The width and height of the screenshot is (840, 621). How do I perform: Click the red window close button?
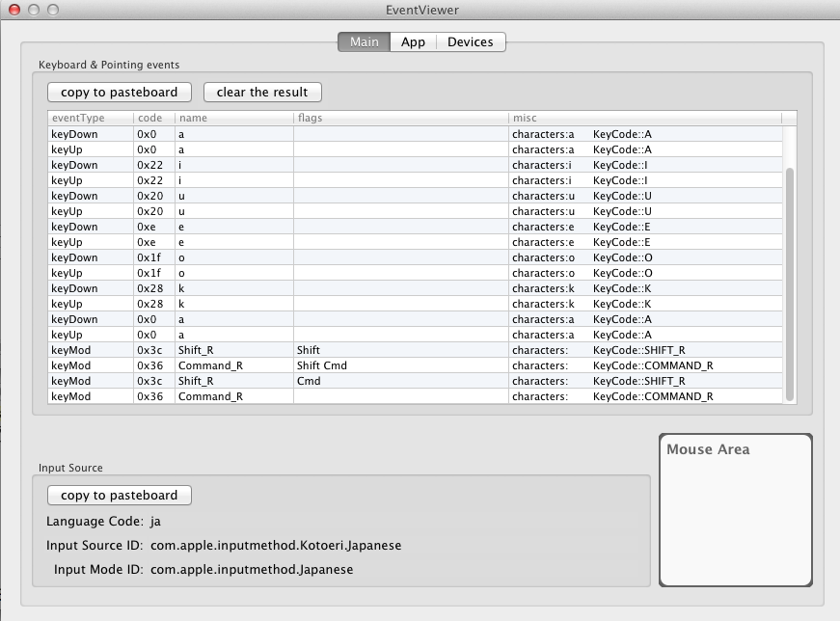click(x=14, y=10)
